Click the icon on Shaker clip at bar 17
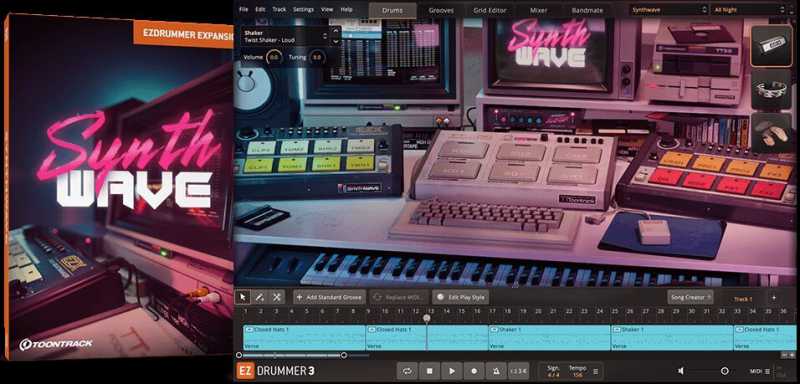Viewport: 800px width, 384px height. point(494,329)
